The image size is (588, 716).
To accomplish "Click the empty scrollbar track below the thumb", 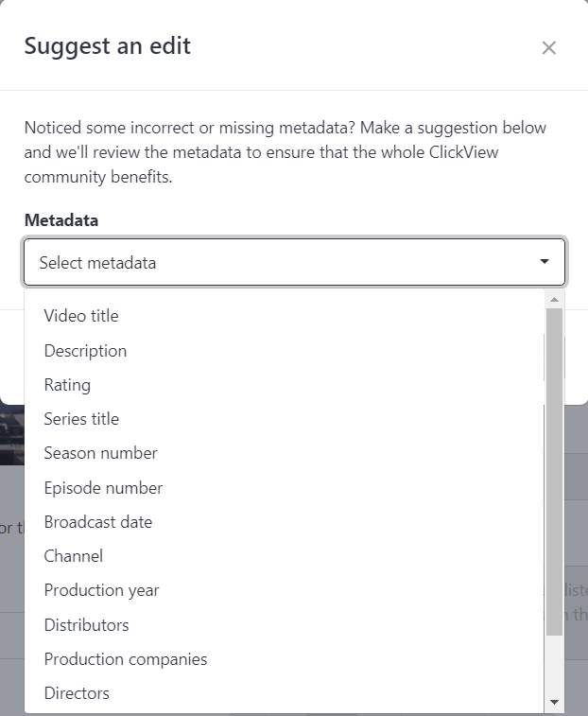I will coord(554,664).
